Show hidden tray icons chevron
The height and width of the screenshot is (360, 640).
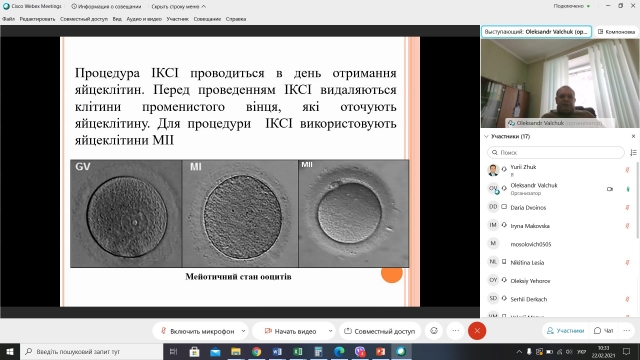click(519, 351)
